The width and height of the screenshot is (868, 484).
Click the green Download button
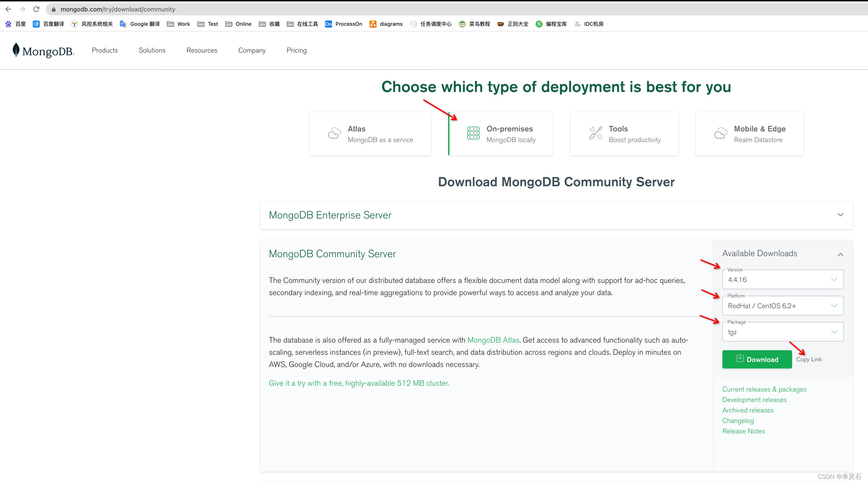(757, 359)
